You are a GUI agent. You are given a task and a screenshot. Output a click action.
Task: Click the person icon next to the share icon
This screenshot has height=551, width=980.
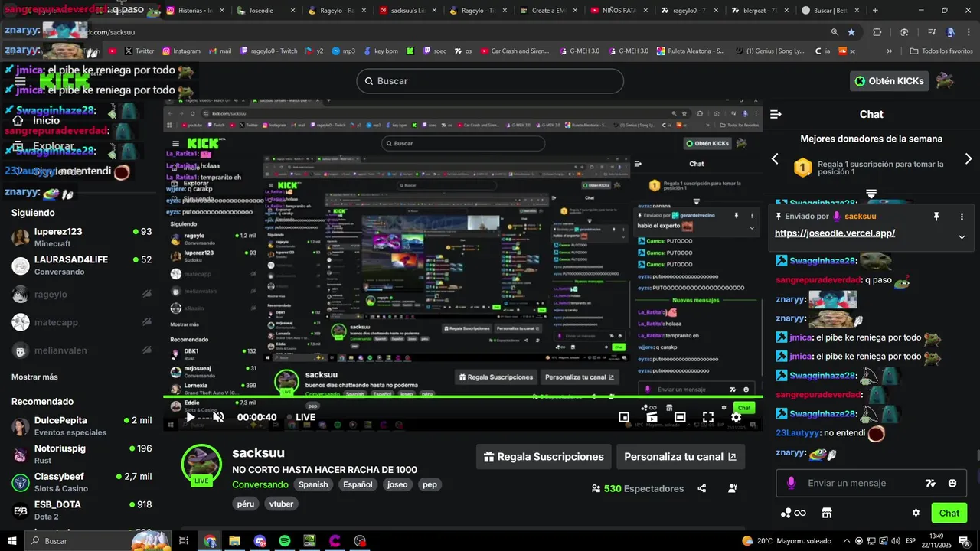click(x=733, y=488)
